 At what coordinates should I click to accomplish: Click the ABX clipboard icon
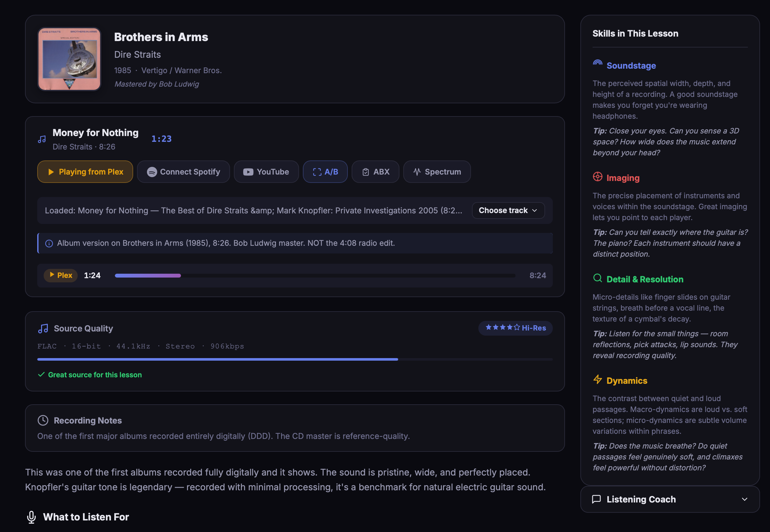pos(366,172)
